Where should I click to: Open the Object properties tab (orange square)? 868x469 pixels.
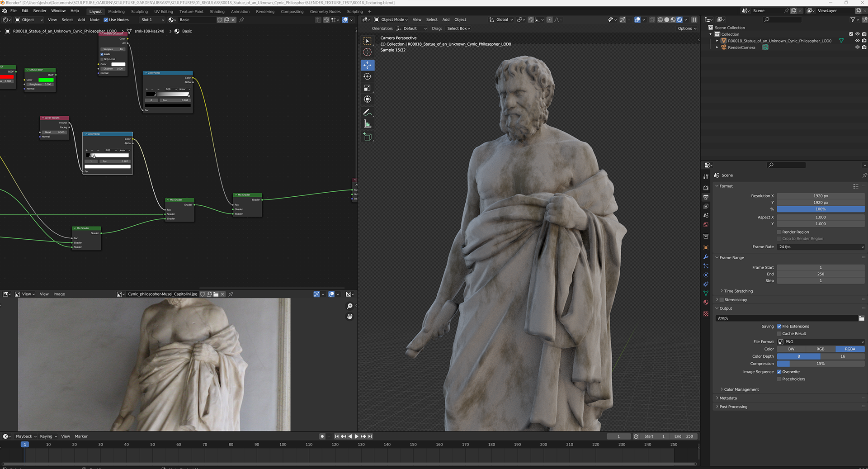[706, 248]
